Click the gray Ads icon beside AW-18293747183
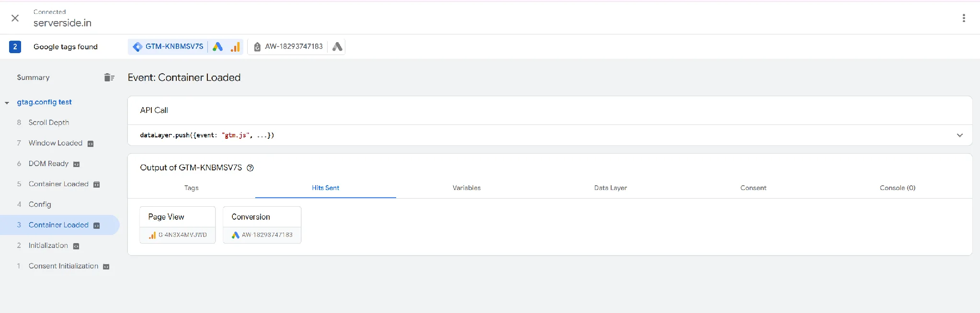 click(x=337, y=46)
